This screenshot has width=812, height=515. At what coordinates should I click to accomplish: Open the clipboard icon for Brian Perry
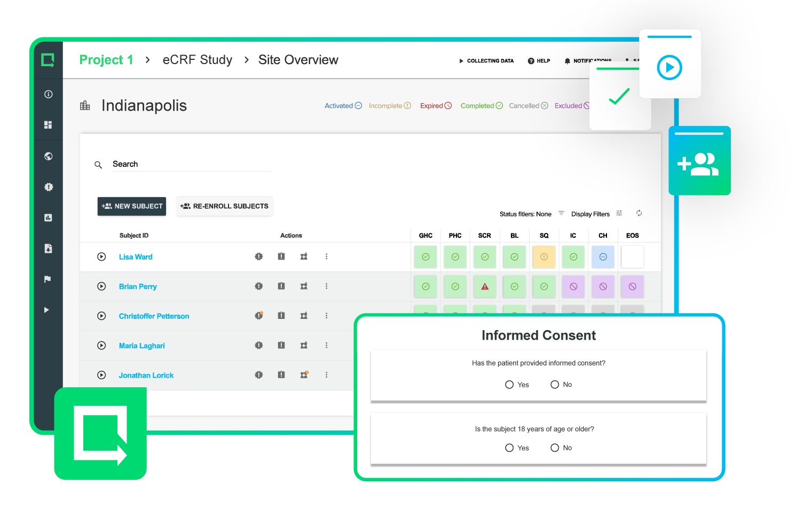pyautogui.click(x=281, y=286)
